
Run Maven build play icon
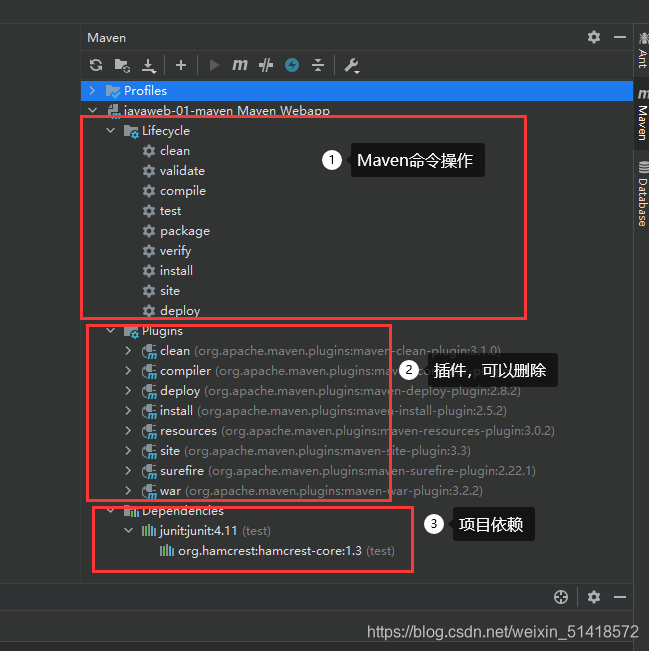tap(214, 65)
